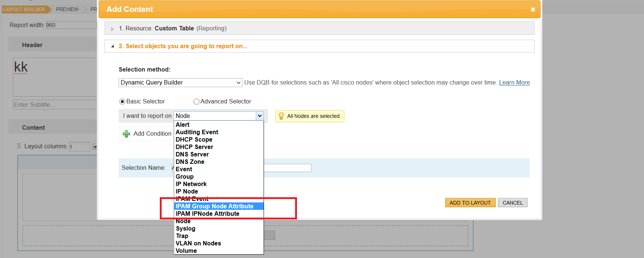The height and width of the screenshot is (258, 644).
Task: Click the Header section heading
Action: tap(32, 45)
